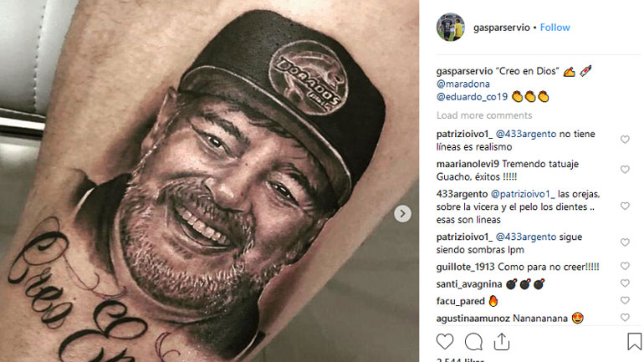Like the guillote_1913 comment
Screen dimensions: 644x362
[x=625, y=266]
